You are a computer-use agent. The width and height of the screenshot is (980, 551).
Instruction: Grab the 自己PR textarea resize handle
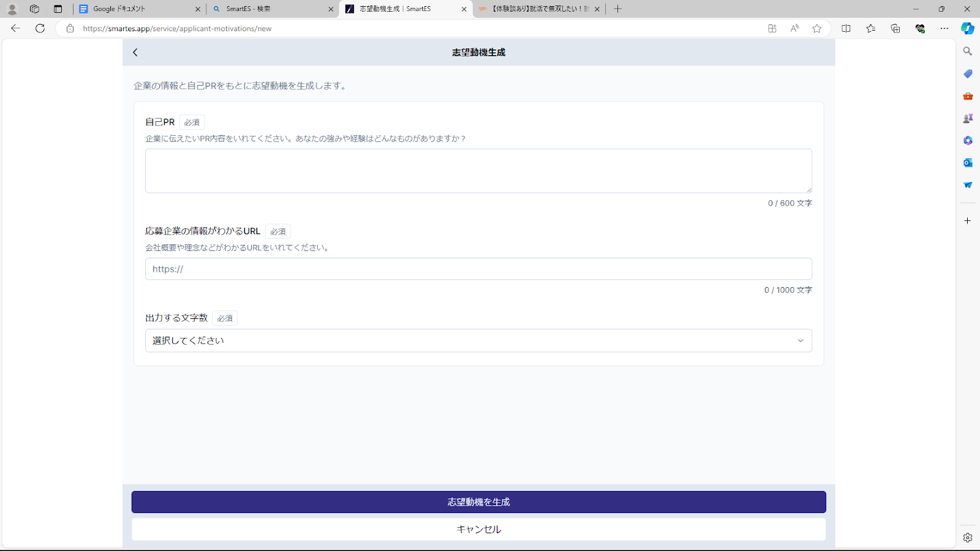809,189
